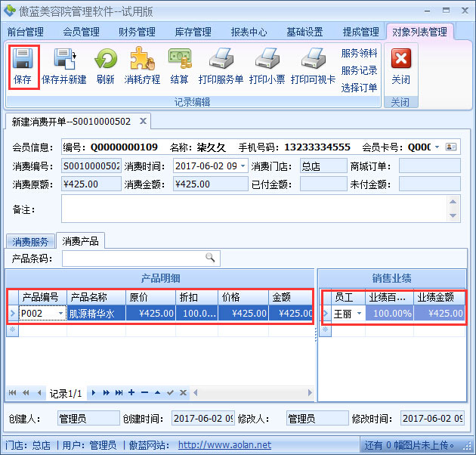476x455 pixels.
Task: Click the search icon in 产品条码 field
Action: [x=210, y=258]
